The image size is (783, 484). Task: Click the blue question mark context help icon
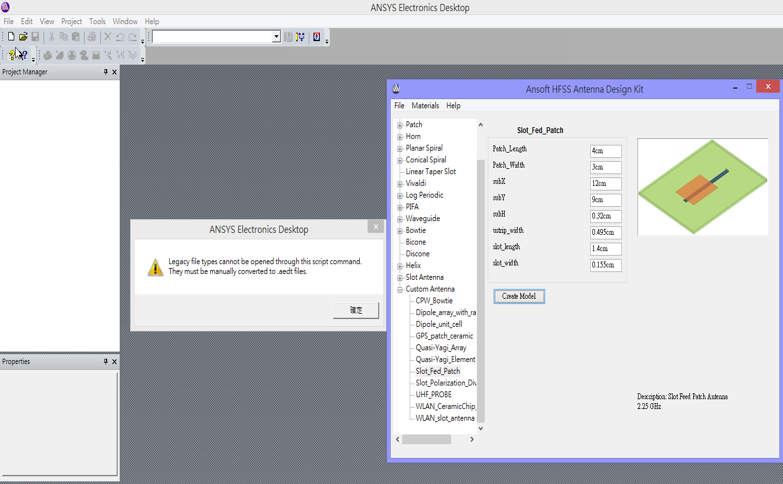point(23,55)
